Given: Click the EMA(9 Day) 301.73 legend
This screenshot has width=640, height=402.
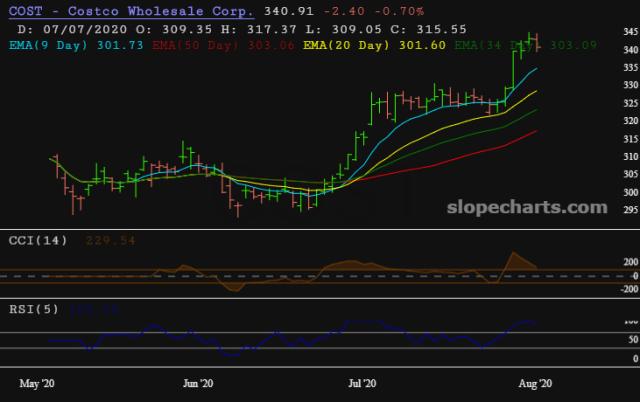Looking at the screenshot, I should tap(76, 45).
